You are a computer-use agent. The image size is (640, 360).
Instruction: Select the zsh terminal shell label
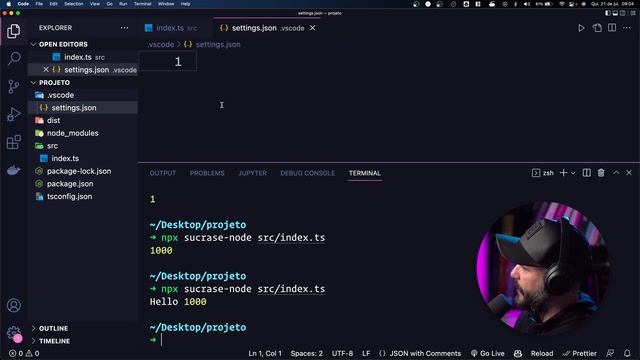coord(543,173)
